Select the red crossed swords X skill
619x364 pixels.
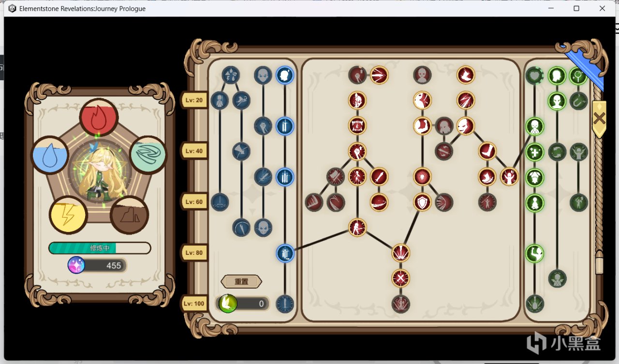(401, 278)
